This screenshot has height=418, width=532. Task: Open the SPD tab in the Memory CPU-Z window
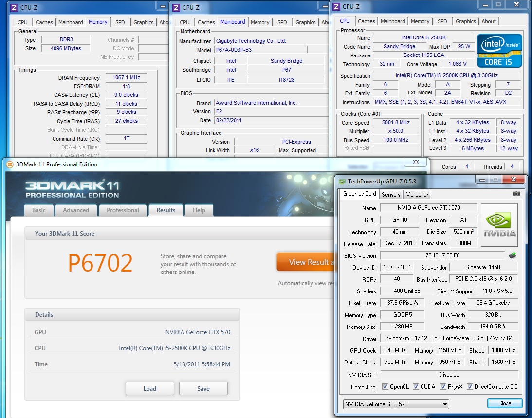120,22
